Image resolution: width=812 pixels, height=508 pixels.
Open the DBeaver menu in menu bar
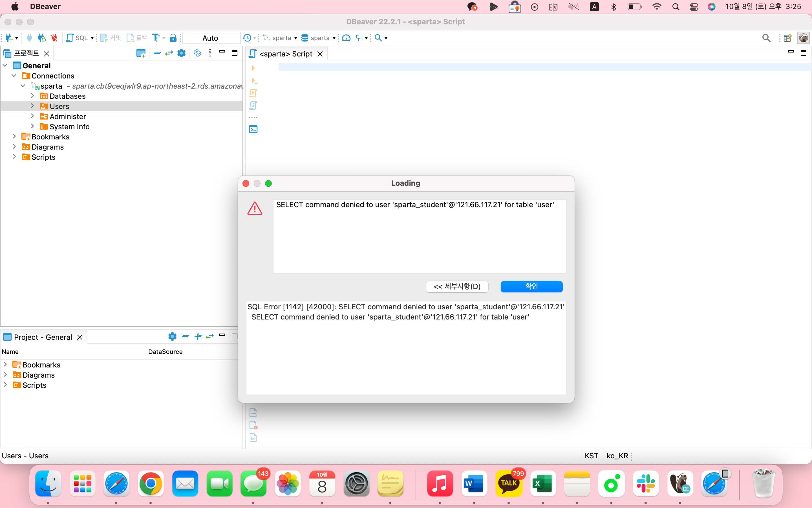click(45, 6)
